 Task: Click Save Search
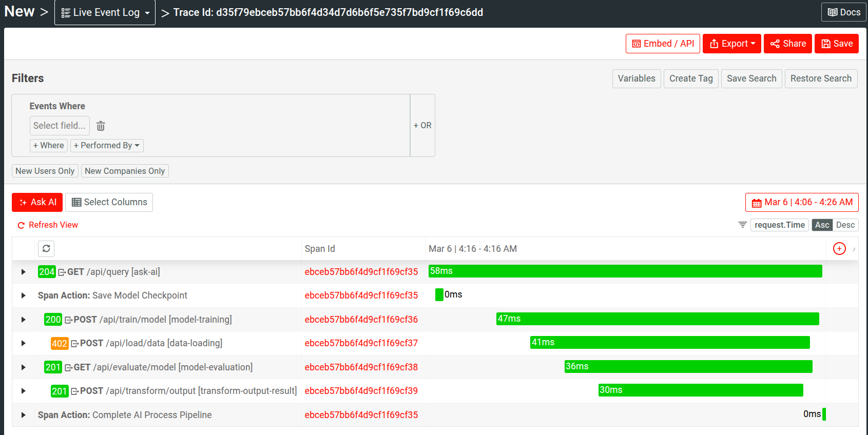coord(751,78)
